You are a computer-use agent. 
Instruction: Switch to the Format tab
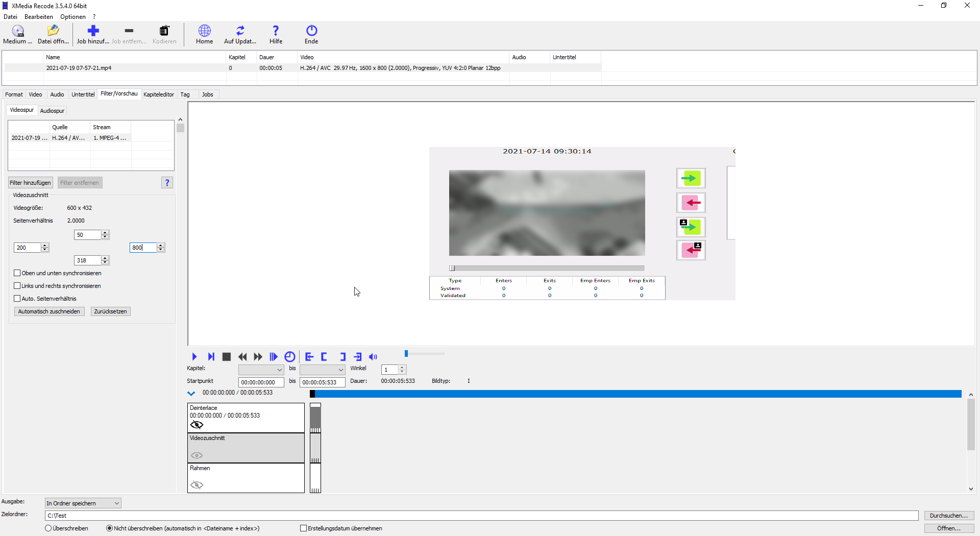(14, 94)
